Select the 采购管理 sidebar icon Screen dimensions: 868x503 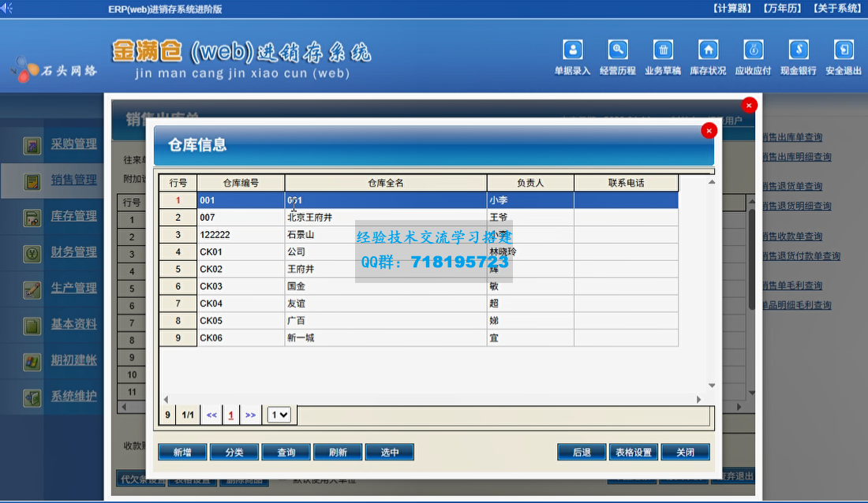(x=32, y=145)
